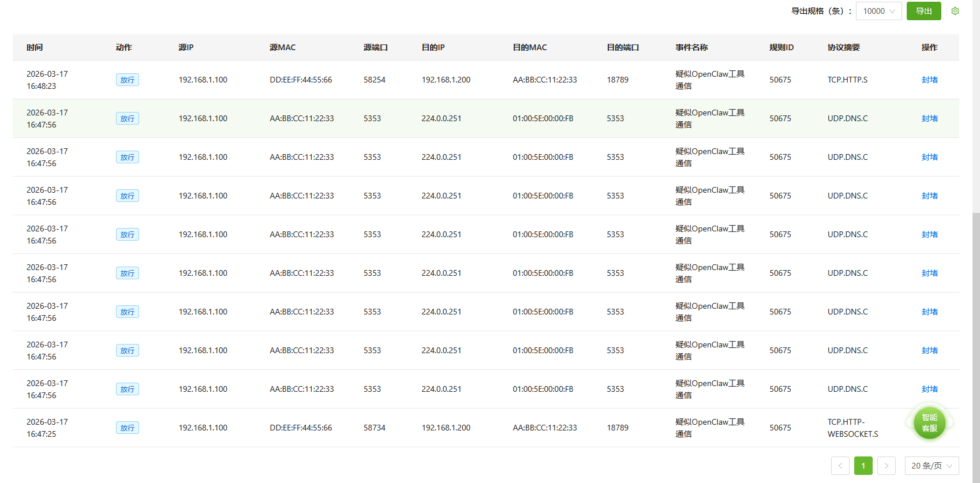Image resolution: width=980 pixels, height=483 pixels.
Task: Click destination IP 192.168.1.200 in first row
Action: (446, 80)
